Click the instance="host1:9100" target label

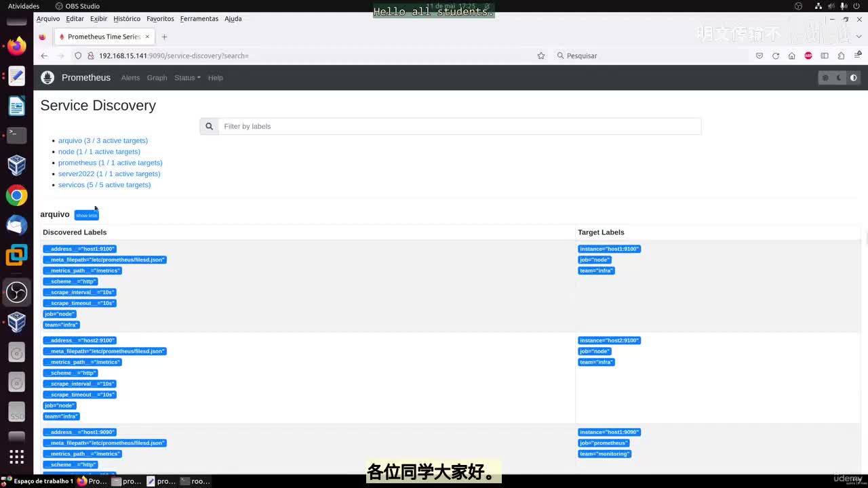pos(609,249)
